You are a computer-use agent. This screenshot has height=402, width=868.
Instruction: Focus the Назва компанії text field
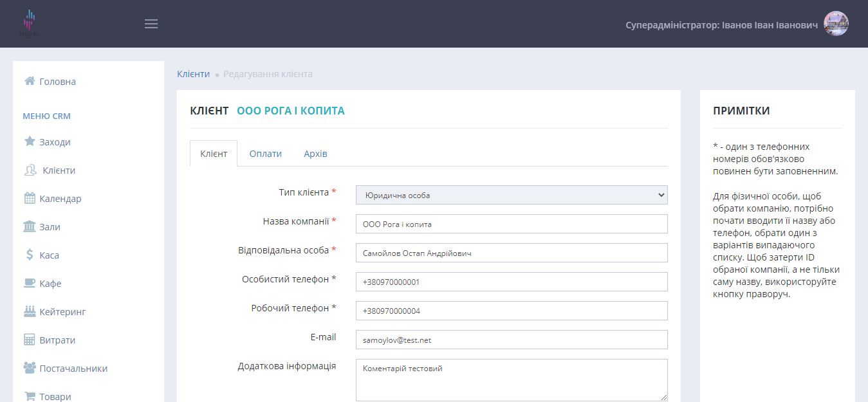[x=512, y=224]
